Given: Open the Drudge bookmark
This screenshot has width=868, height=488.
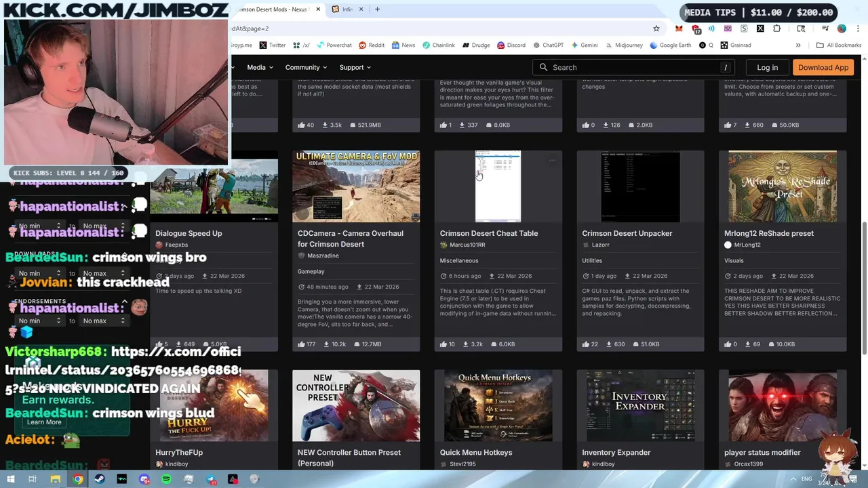Looking at the screenshot, I should pyautogui.click(x=476, y=45).
